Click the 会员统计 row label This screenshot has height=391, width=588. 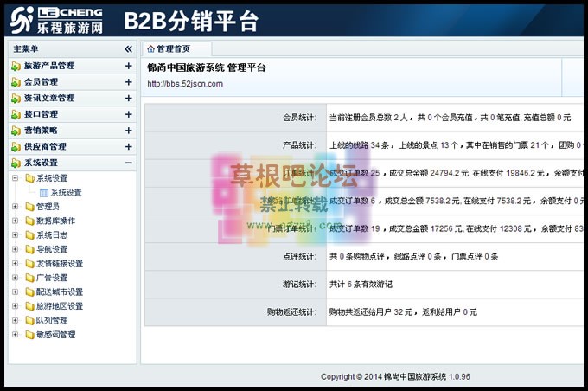pos(299,118)
